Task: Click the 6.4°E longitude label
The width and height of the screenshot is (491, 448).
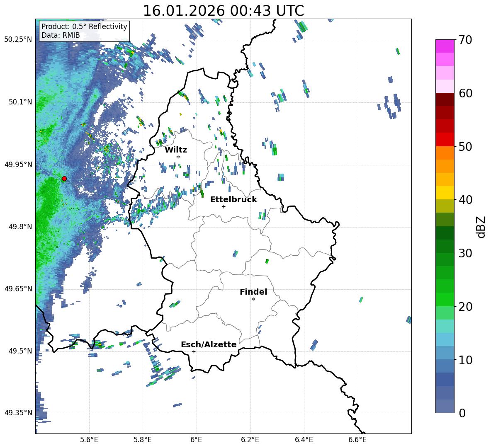Action: pos(304,440)
